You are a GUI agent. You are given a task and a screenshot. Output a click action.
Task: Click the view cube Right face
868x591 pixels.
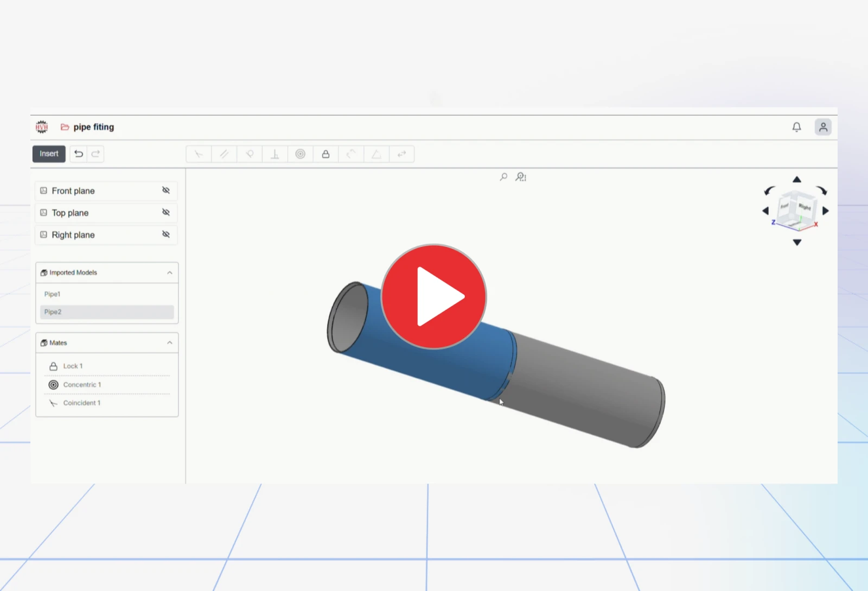click(x=805, y=207)
